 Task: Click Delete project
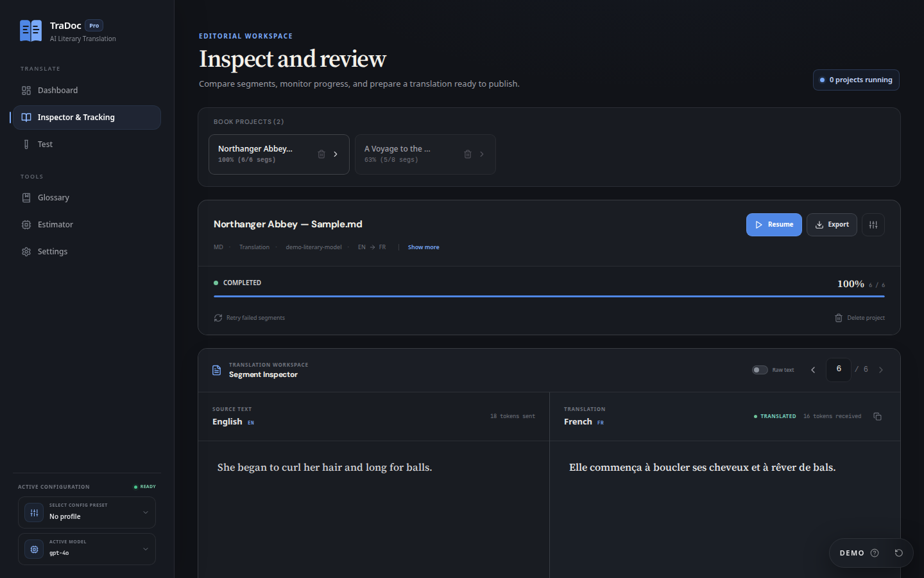point(860,318)
